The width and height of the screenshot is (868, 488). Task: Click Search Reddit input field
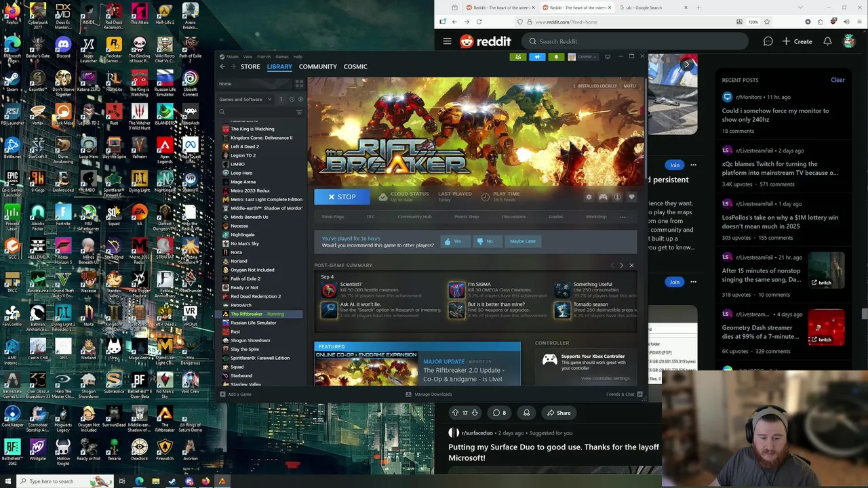tap(634, 41)
